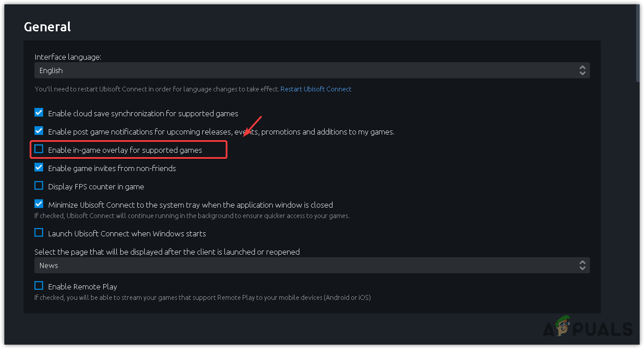The width and height of the screenshot is (644, 349).
Task: Enable cloud save synchronization checkbox
Action: (39, 113)
